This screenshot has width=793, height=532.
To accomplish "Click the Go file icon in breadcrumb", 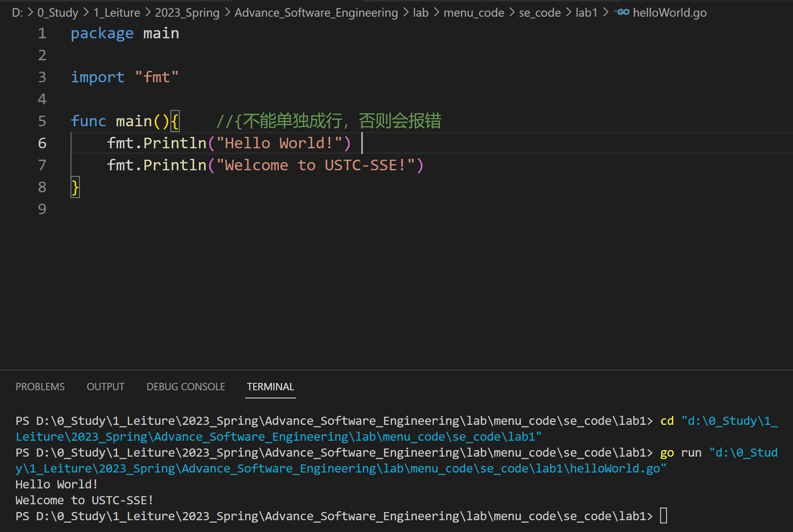I will point(622,12).
